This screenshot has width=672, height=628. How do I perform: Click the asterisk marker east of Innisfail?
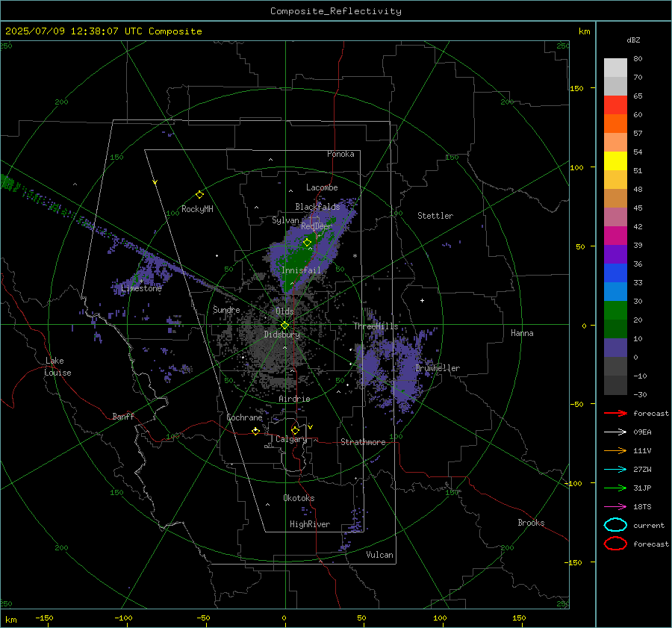(x=355, y=256)
